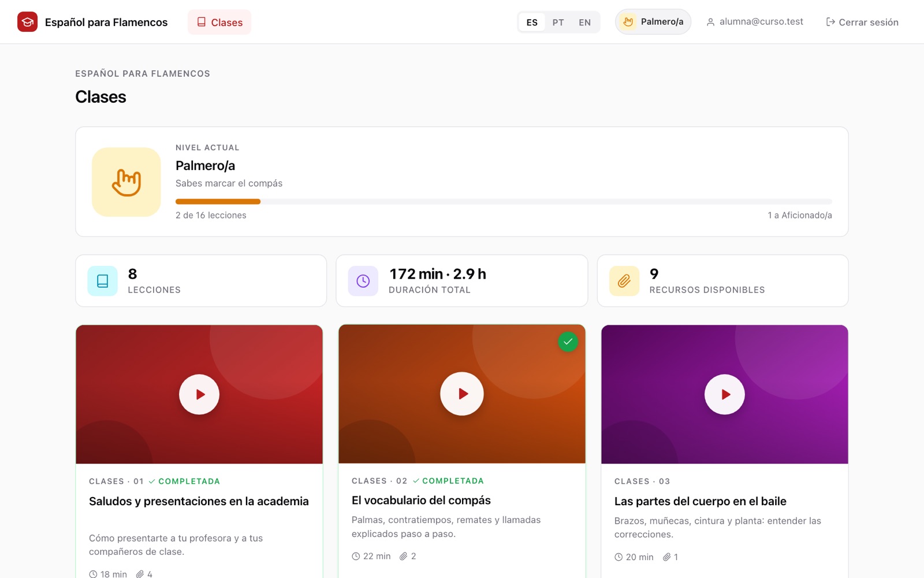The height and width of the screenshot is (578, 924).
Task: Switch language to ES
Action: coord(532,23)
